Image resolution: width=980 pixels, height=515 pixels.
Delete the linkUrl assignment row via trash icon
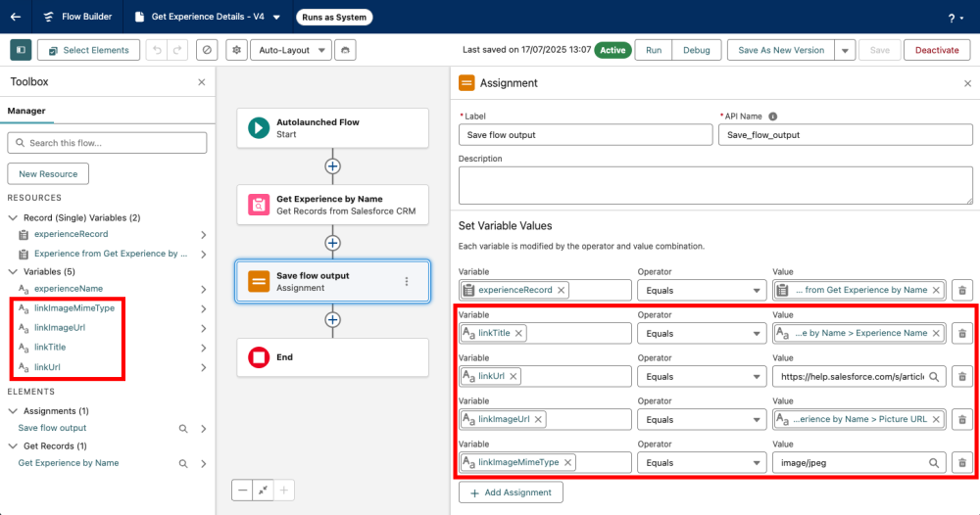[x=962, y=376]
